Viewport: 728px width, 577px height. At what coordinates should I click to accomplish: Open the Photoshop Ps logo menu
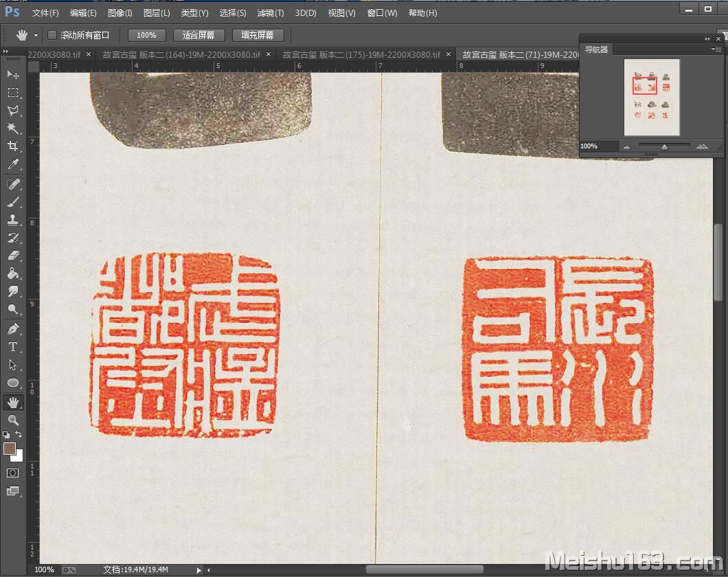pos(12,12)
